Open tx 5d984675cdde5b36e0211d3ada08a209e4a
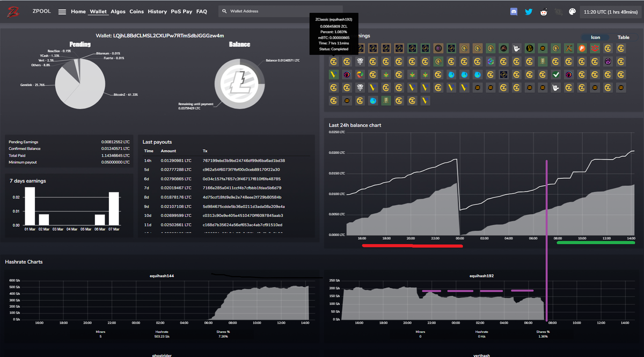 coord(244,206)
